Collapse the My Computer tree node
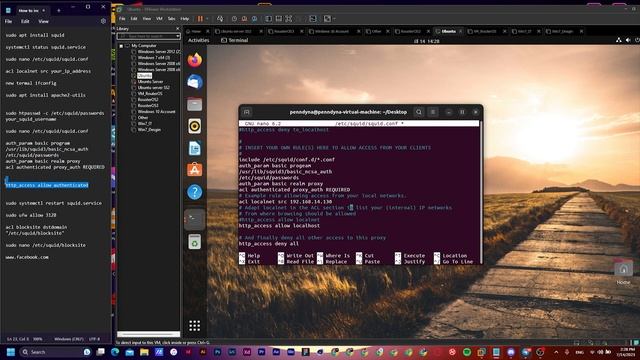The image size is (640, 360). coord(121,46)
